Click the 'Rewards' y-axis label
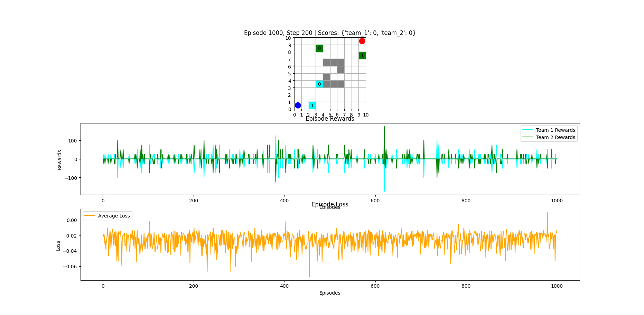 59,160
